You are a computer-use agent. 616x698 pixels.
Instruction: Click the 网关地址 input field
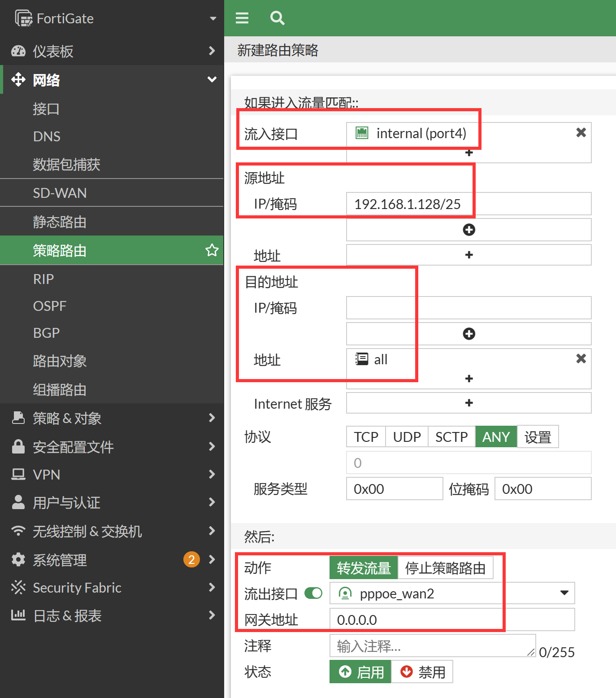tap(452, 620)
